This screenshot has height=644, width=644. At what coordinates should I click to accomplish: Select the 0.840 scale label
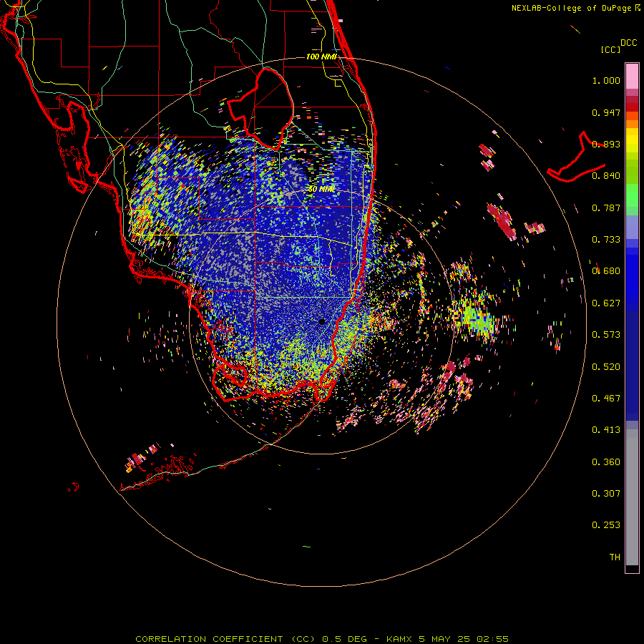[x=606, y=176]
